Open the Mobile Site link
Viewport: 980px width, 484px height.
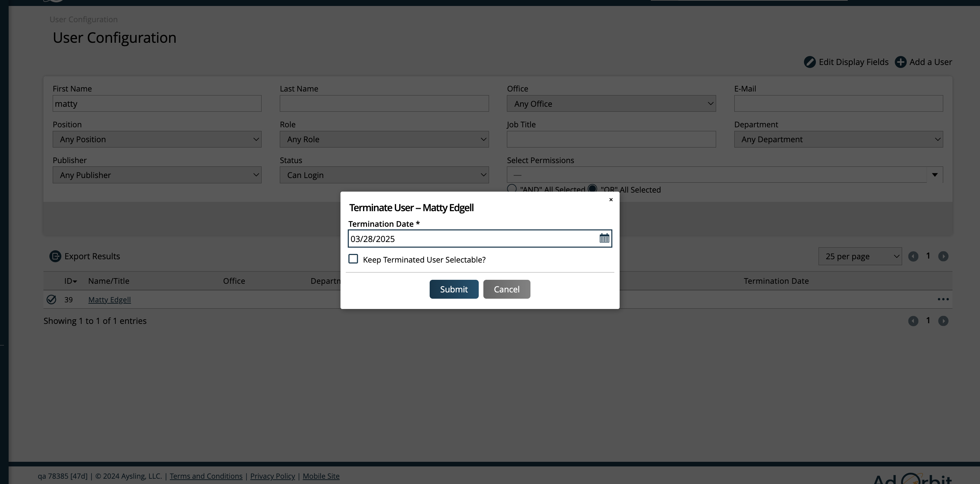point(321,476)
